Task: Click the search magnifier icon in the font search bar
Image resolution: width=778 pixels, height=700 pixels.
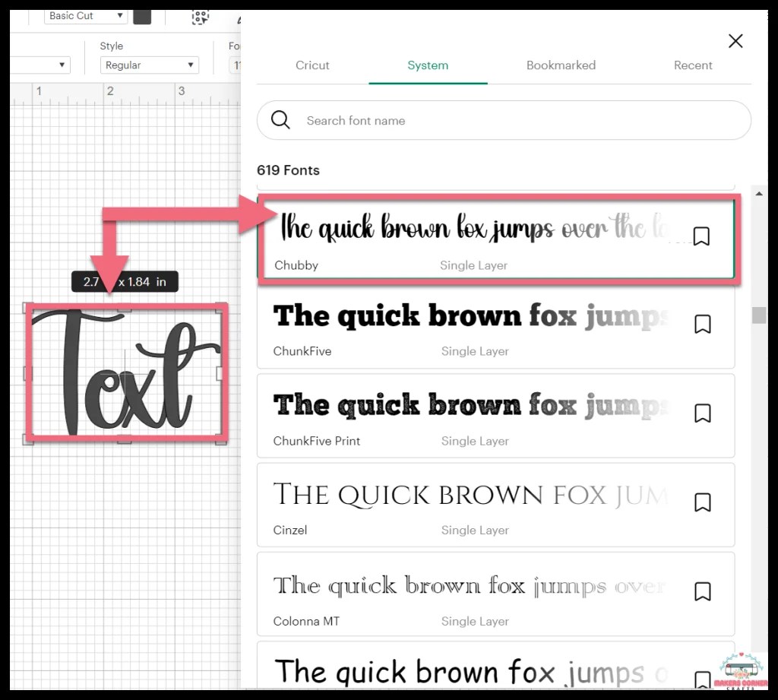Action: tap(280, 120)
